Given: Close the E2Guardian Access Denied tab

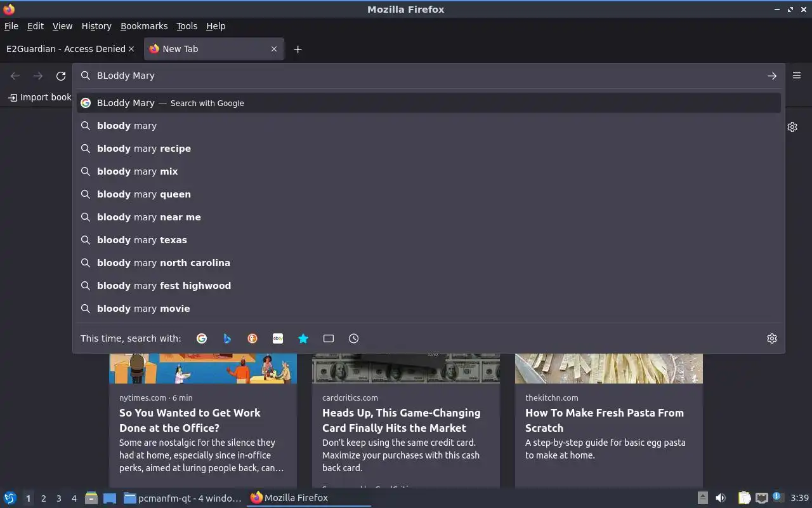Looking at the screenshot, I should 131,49.
